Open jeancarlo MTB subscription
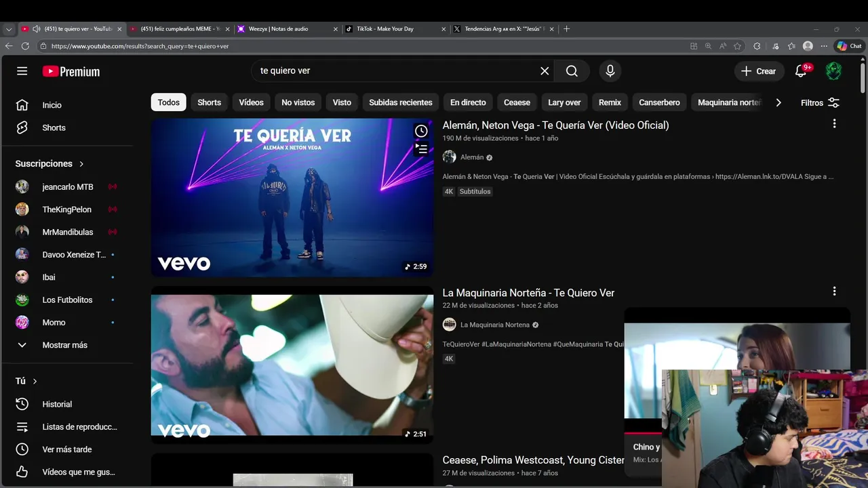 click(x=68, y=186)
